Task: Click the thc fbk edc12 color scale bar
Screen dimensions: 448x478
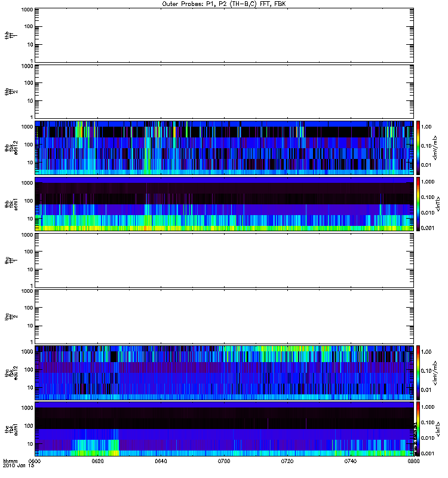Action: [x=418, y=372]
